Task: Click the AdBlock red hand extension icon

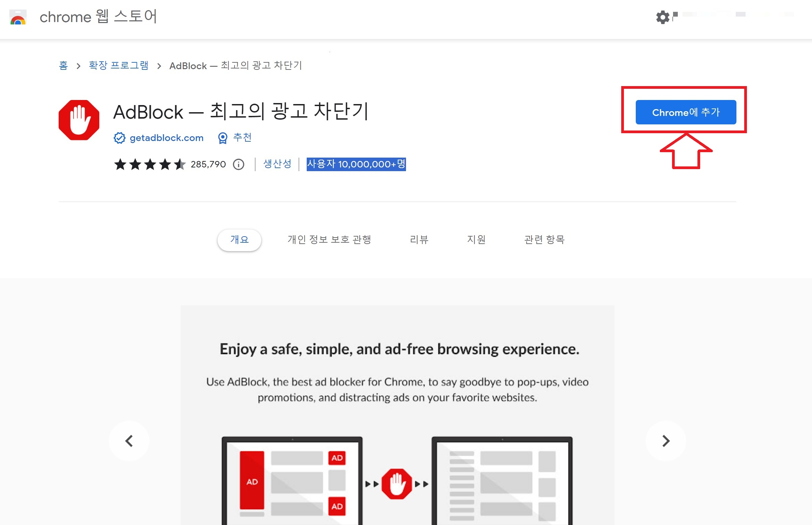Action: (79, 120)
